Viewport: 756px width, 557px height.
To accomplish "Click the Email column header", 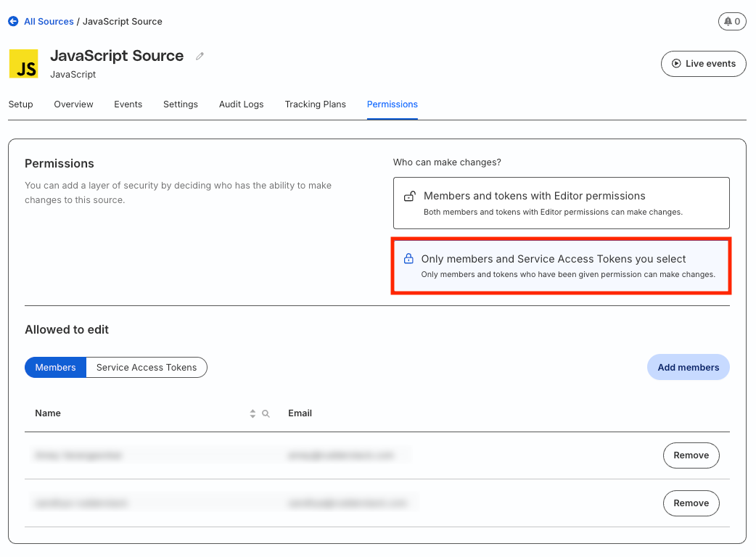I will pyautogui.click(x=300, y=413).
